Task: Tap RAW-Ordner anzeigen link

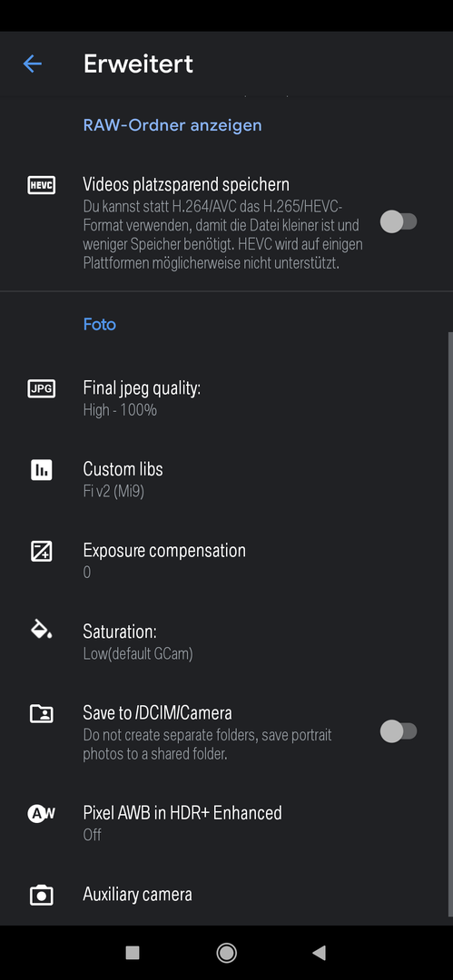Action: tap(172, 125)
